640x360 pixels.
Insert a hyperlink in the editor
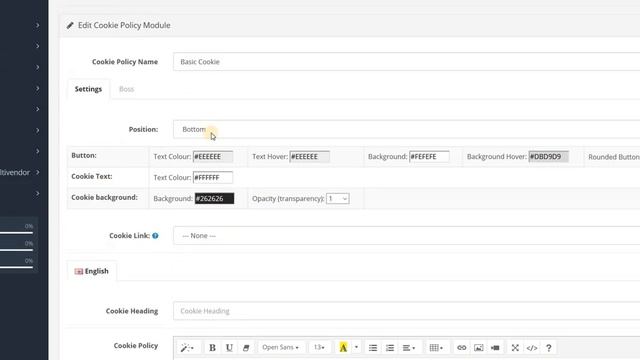(x=462, y=348)
